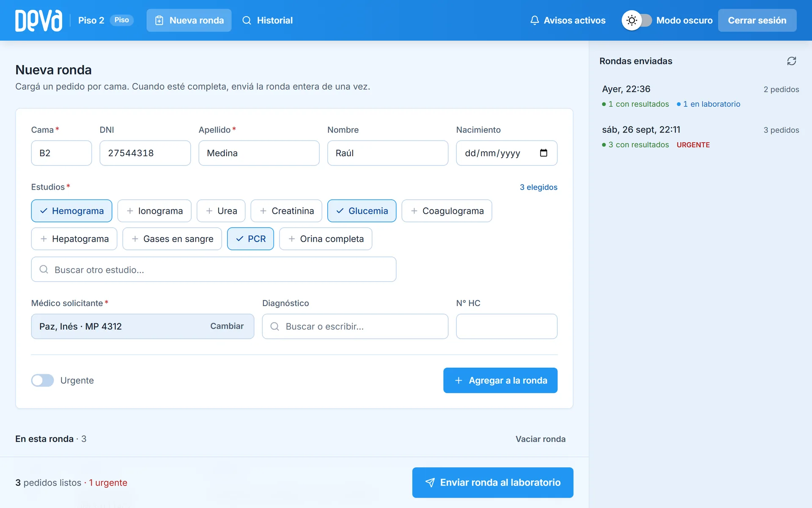Click the 1 en laboratorio status

[x=708, y=104]
